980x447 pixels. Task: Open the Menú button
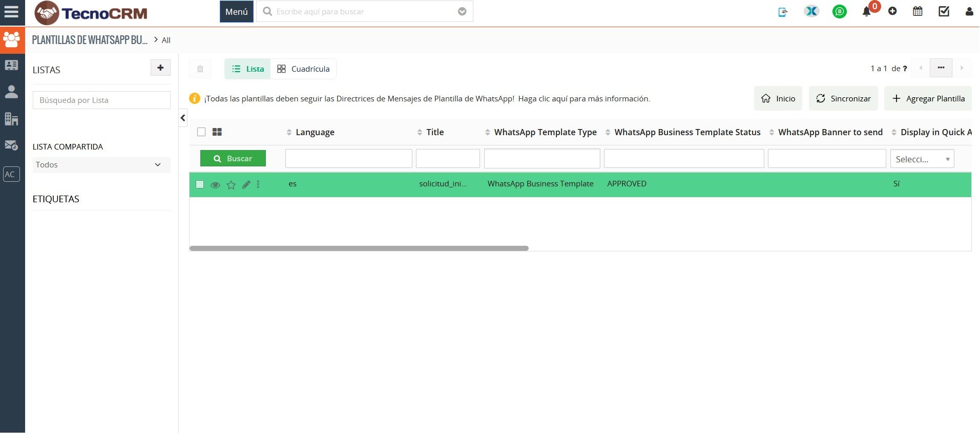click(x=236, y=12)
